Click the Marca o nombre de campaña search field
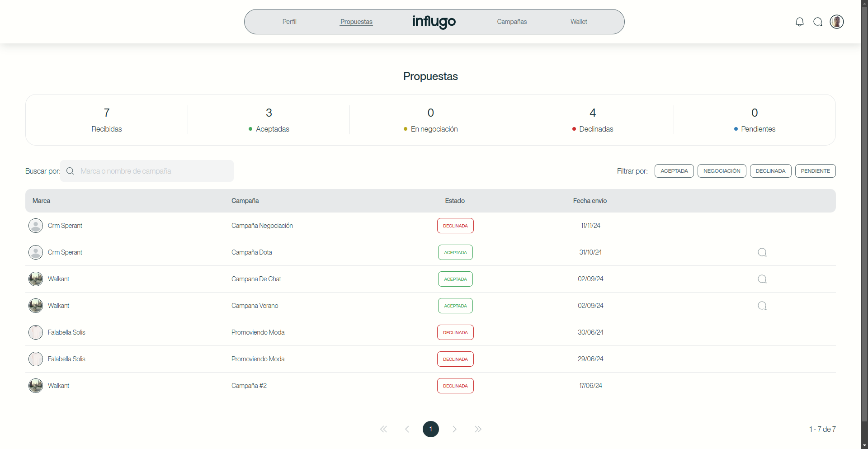Image resolution: width=868 pixels, height=449 pixels. click(x=147, y=171)
